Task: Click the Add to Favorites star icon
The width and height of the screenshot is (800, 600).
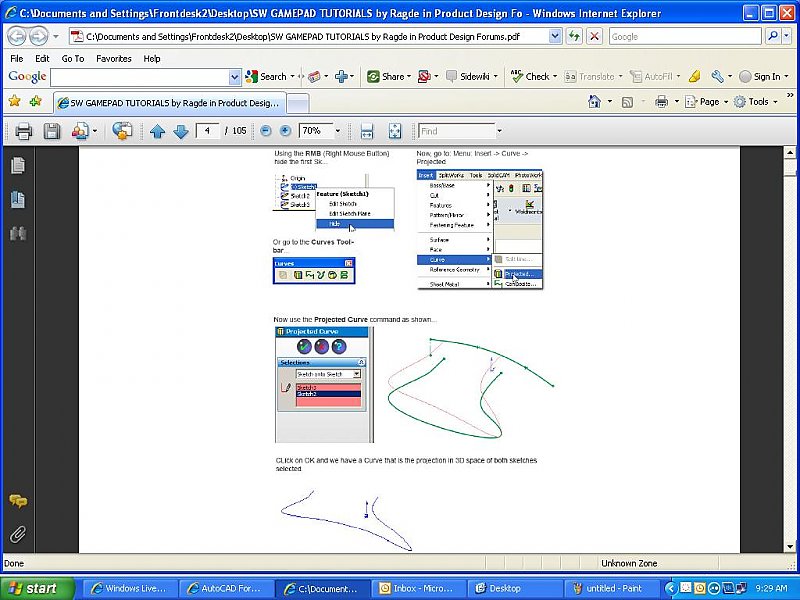Action: [36, 101]
